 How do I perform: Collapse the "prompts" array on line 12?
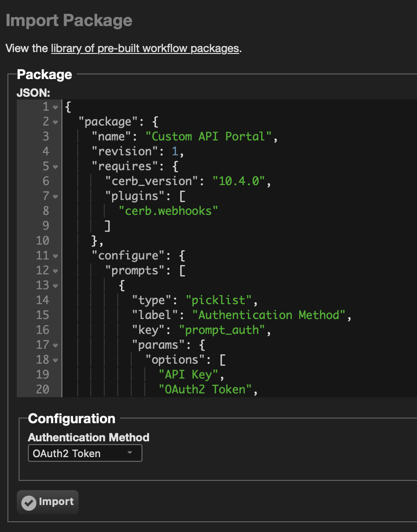55,271
